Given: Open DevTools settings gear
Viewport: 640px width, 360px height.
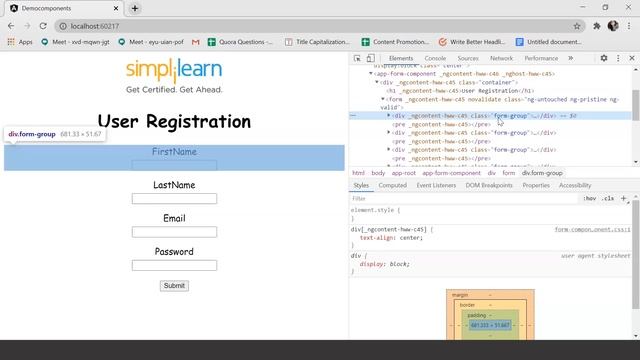Looking at the screenshot, I should click(604, 58).
